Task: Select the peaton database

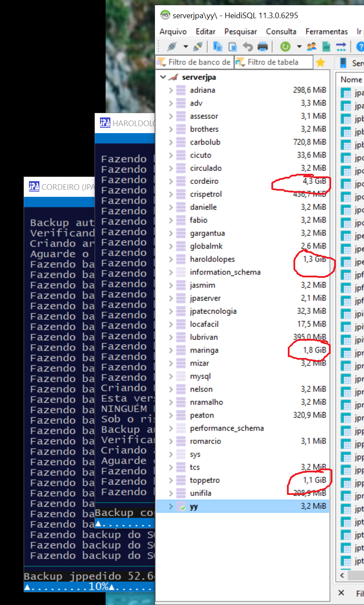Action: point(202,415)
